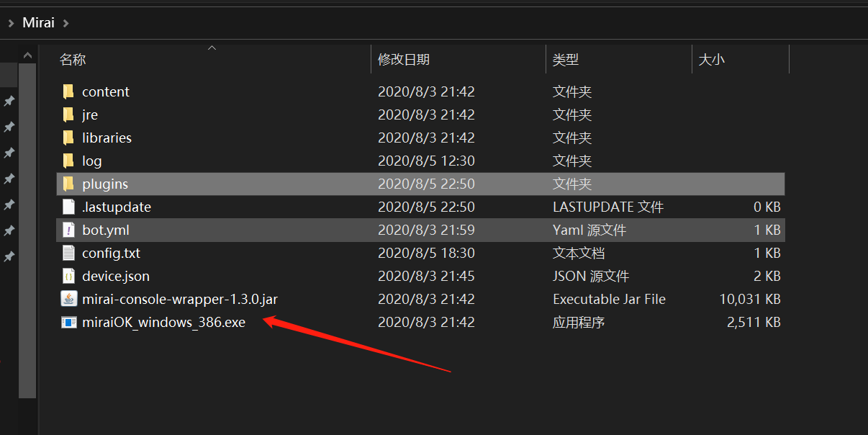
Task: Click the navigation pane scrollbar thumb
Action: coord(27,230)
